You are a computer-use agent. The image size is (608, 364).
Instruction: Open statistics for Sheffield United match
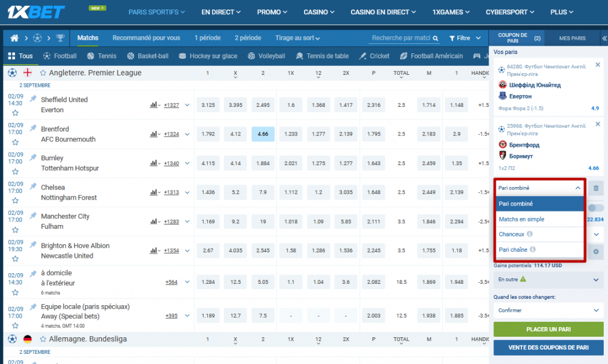pos(155,105)
